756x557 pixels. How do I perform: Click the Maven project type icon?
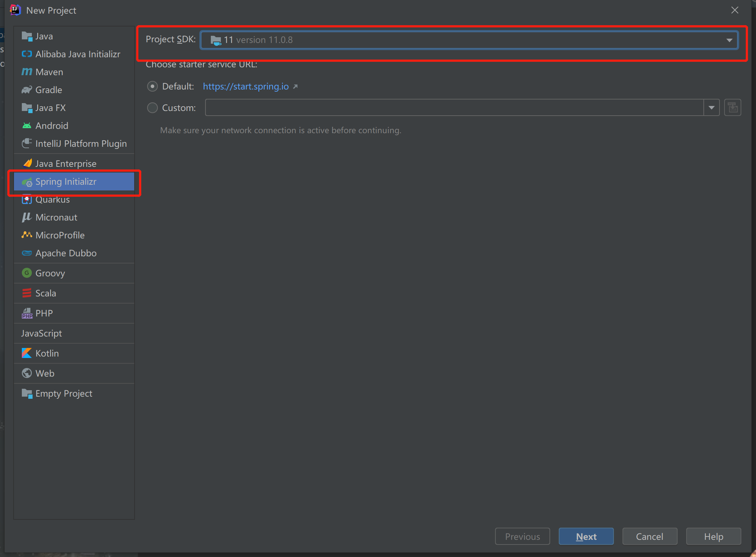coord(26,72)
